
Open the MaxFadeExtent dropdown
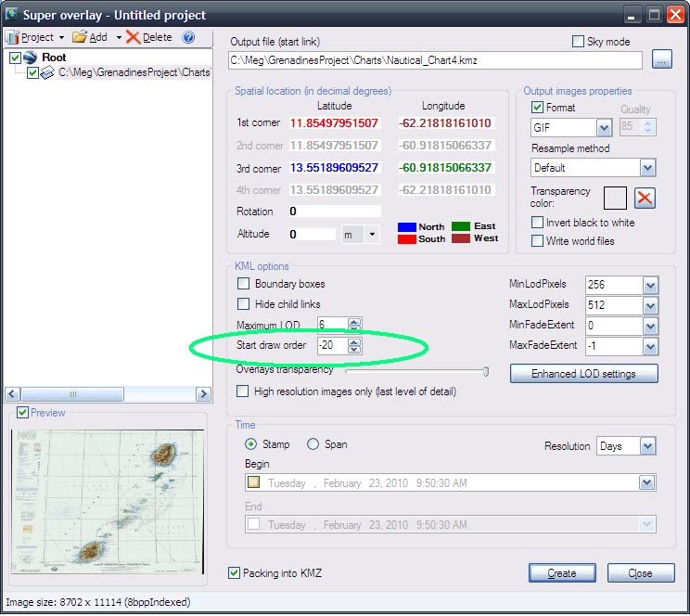(x=650, y=347)
